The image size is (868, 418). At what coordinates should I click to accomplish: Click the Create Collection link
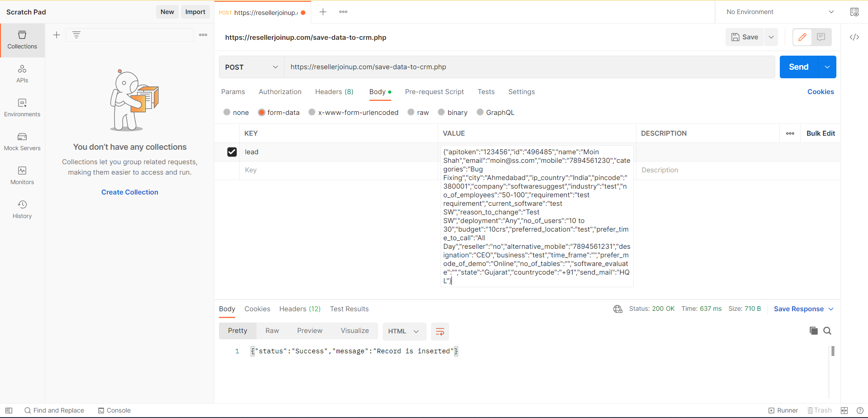[130, 192]
